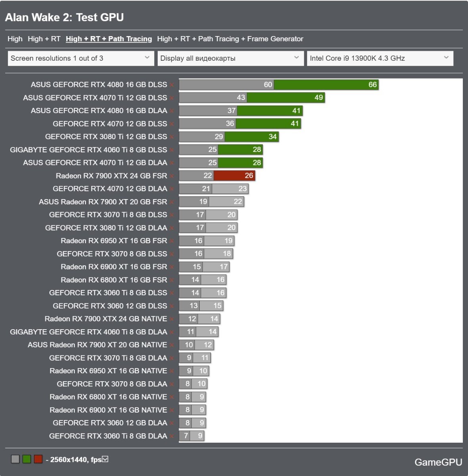Click x beside GEFORCE RTX 3070 8 GB DLSS
The image size is (468, 476).
(x=172, y=254)
